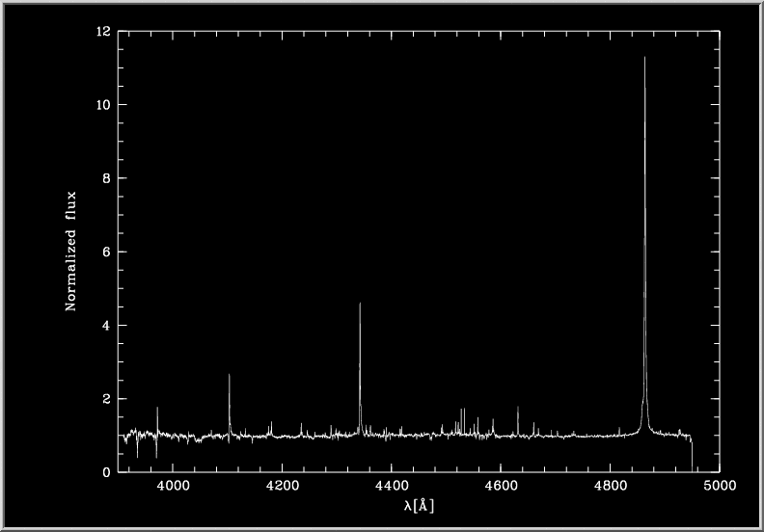The image size is (764, 532).
Task: Click the 2 label on the y-axis
Action: pos(106,399)
